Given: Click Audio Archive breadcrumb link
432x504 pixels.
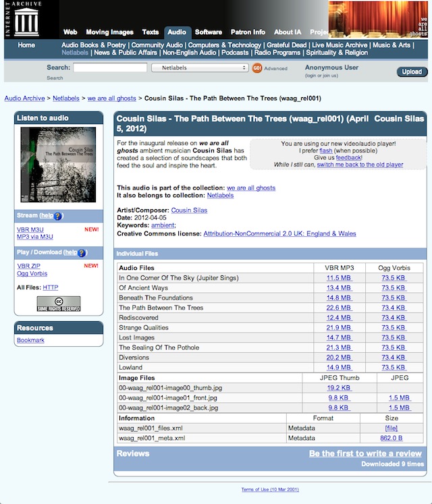Looking at the screenshot, I should point(24,99).
